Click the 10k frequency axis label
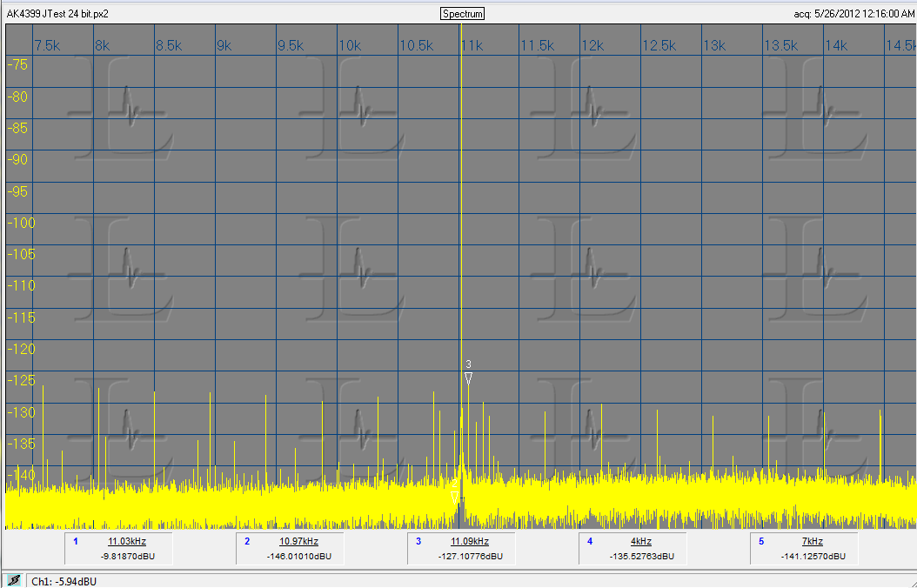 350,45
